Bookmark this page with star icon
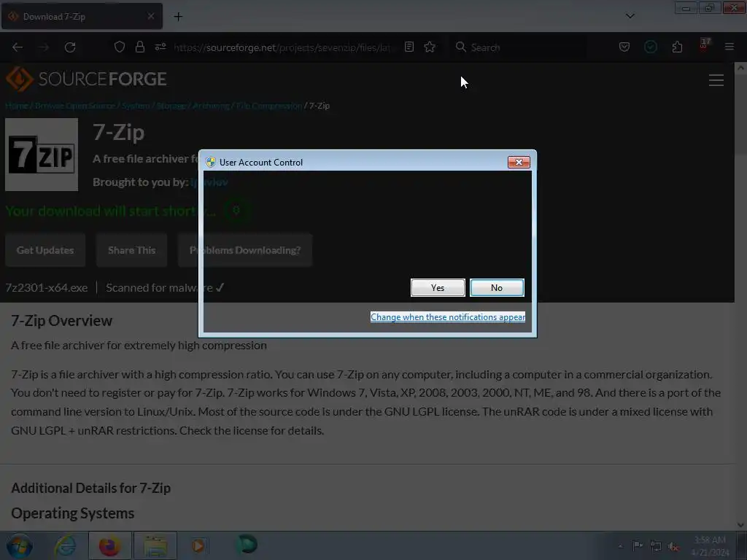This screenshot has height=560, width=747. (430, 47)
